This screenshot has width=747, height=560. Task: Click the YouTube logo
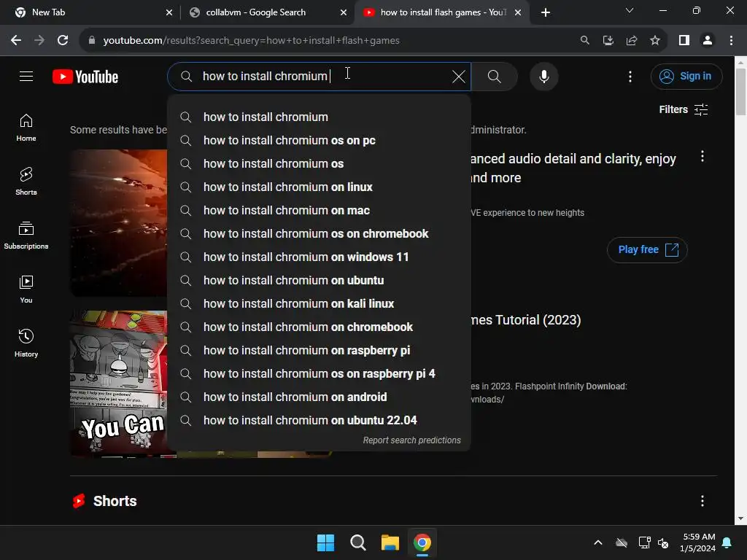(x=85, y=77)
